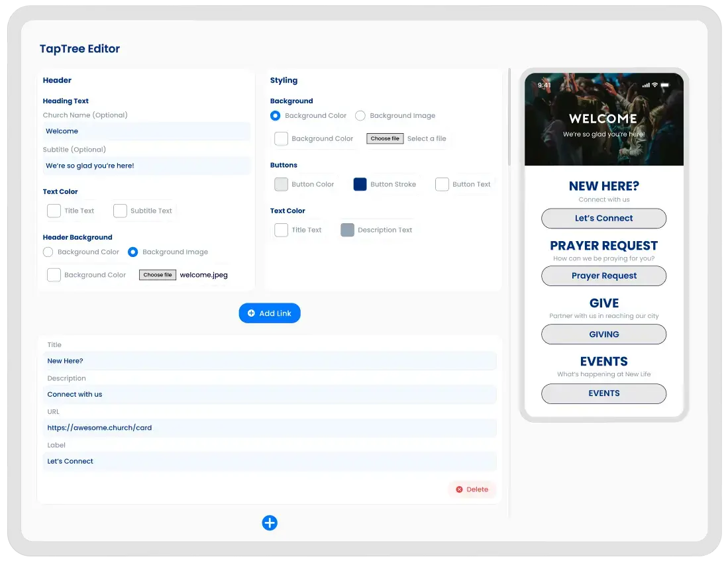Open the Button Color swatch
The height and width of the screenshot is (561, 728).
(281, 185)
